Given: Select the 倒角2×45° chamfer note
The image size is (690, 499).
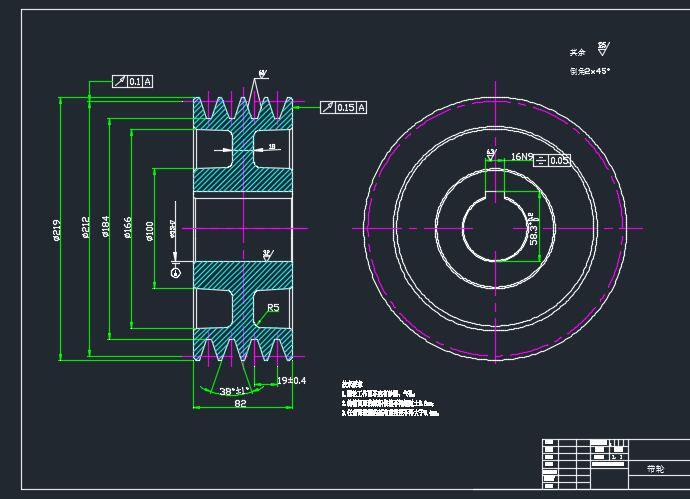Looking at the screenshot, I should (590, 71).
